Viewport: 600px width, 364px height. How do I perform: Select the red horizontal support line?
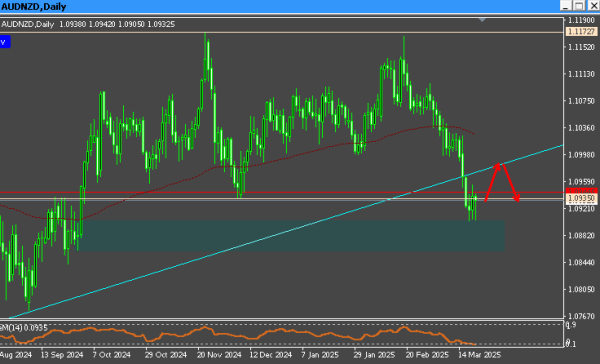click(282, 192)
